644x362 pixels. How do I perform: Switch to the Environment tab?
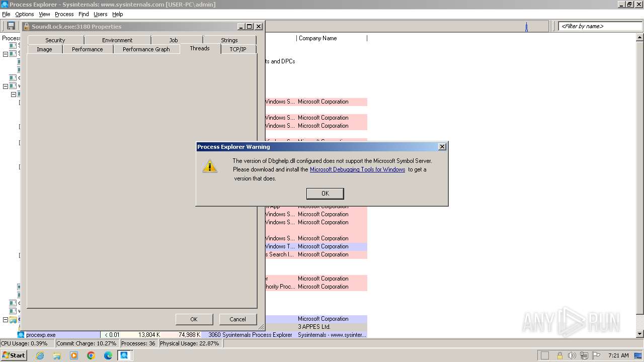point(117,40)
